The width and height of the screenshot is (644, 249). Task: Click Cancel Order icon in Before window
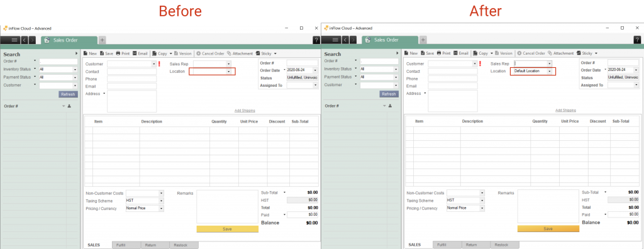tap(198, 53)
